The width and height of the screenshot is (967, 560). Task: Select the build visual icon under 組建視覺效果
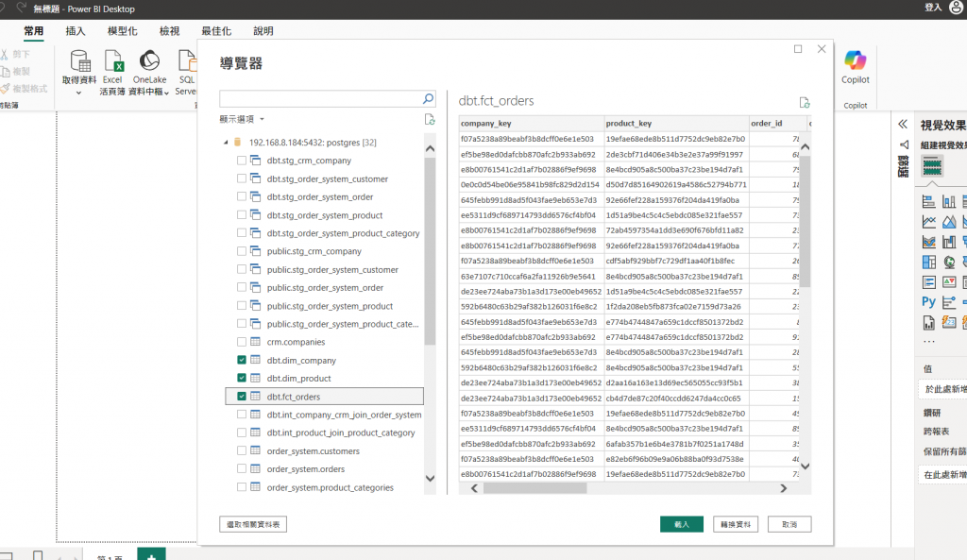point(932,166)
